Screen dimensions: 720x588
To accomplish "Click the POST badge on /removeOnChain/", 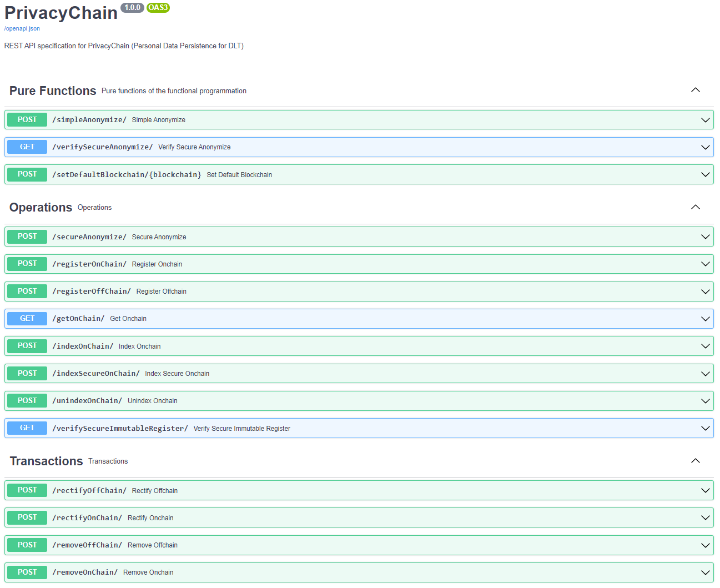I will pos(27,572).
